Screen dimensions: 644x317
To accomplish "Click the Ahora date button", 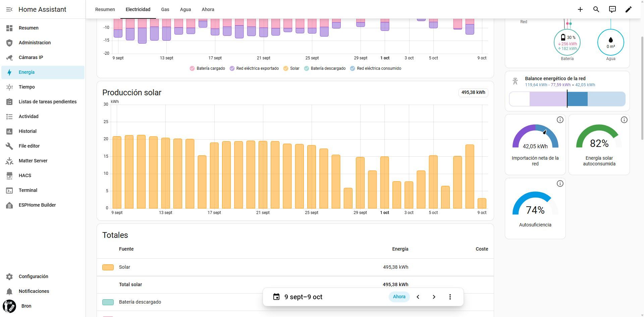I will pos(399,297).
